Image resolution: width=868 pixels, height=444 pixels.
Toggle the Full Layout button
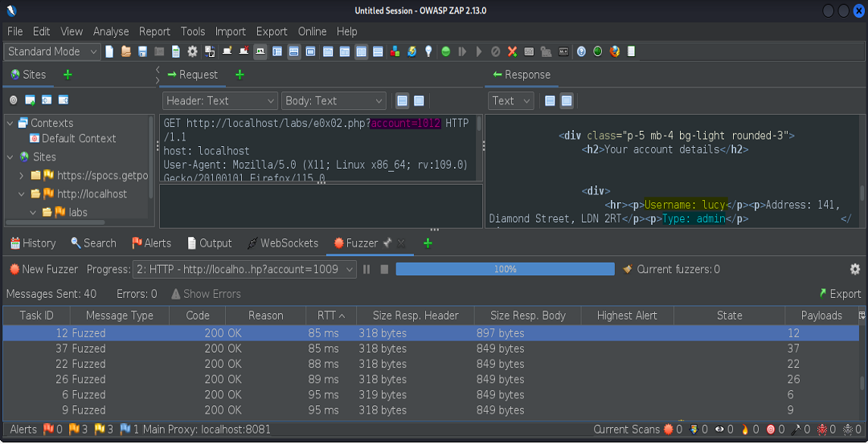(x=310, y=52)
